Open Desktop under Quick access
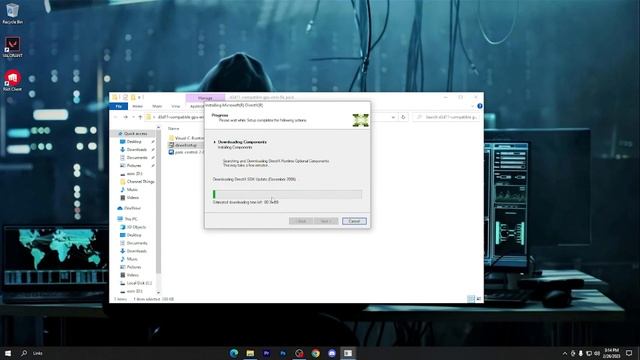This screenshot has height=360, width=640. click(x=134, y=142)
